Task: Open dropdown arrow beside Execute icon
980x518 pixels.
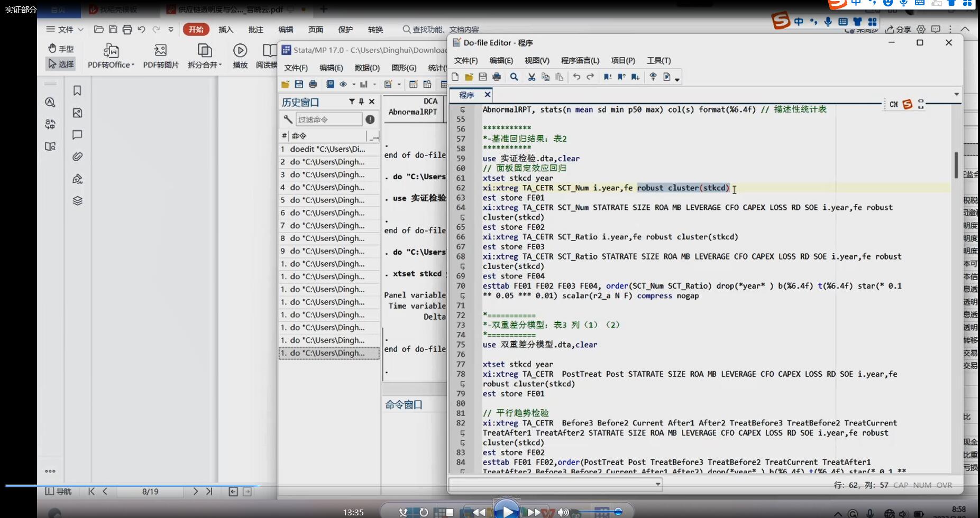Action: point(677,80)
